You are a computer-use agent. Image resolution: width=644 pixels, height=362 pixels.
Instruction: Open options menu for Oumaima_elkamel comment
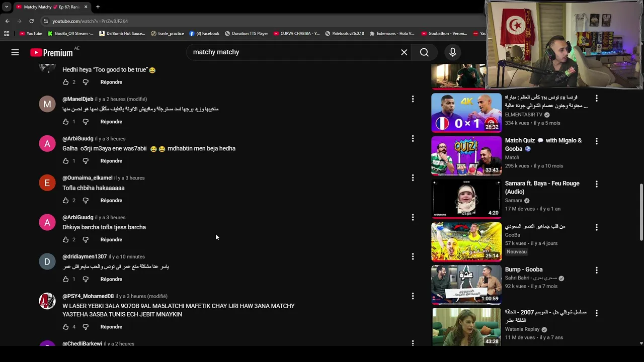(x=413, y=178)
